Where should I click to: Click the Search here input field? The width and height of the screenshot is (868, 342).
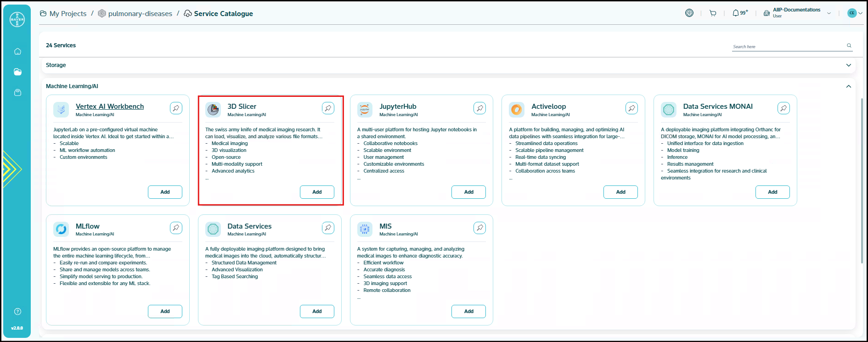tap(788, 46)
